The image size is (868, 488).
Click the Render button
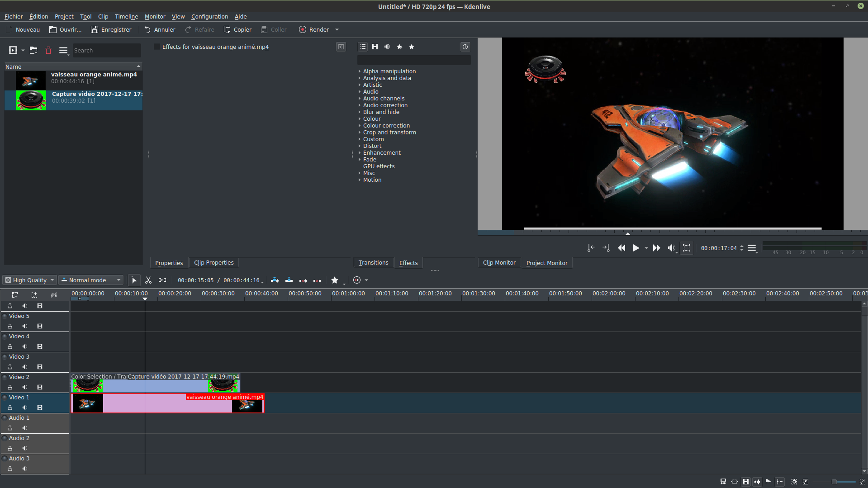pos(314,30)
